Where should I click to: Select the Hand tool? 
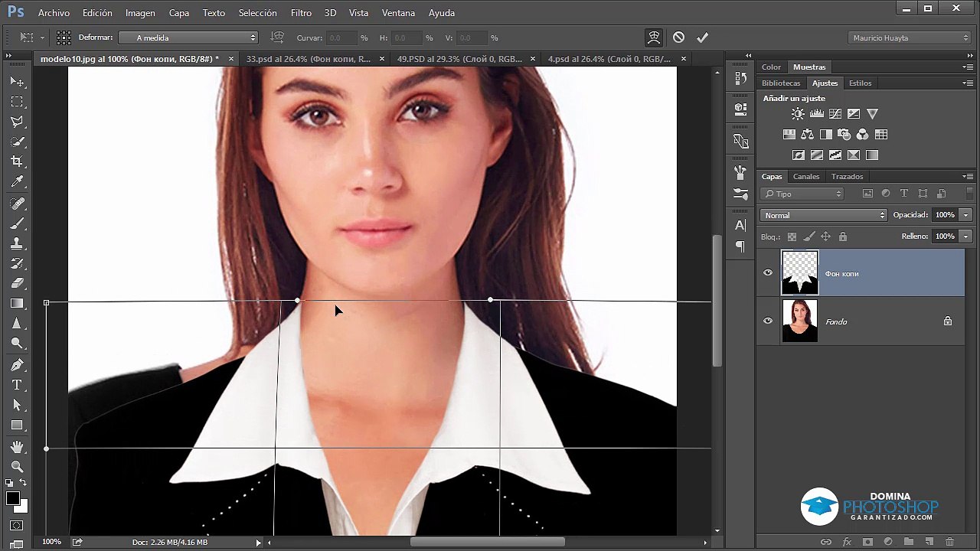17,446
